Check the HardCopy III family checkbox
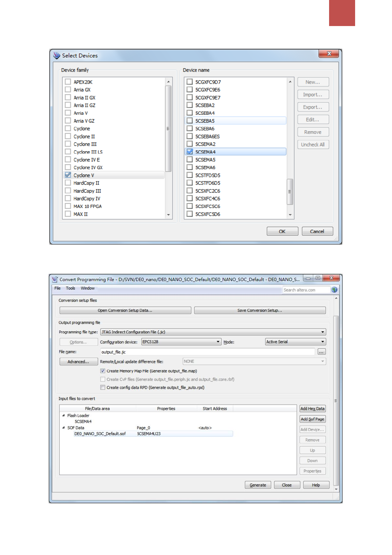The image size is (392, 555). (x=68, y=190)
